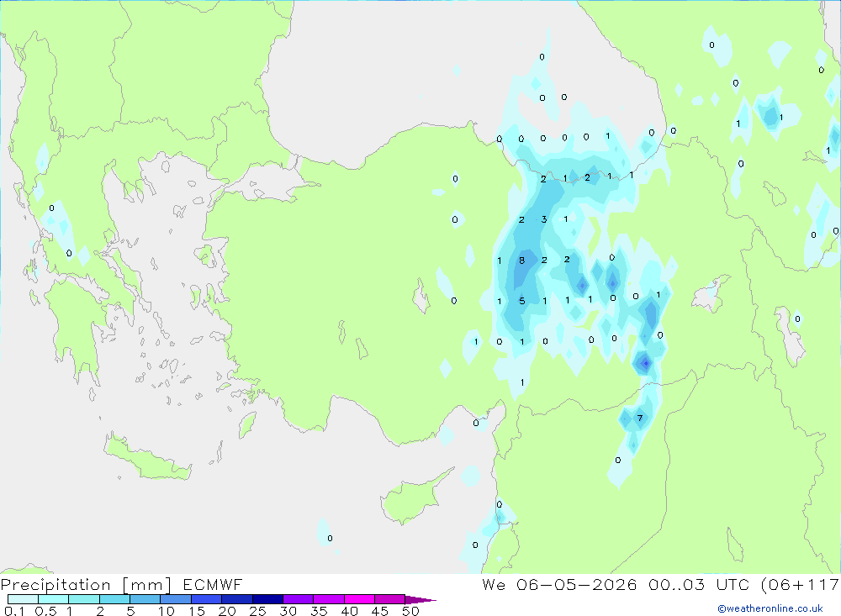
Task: Click the '00..03 UTC' time range text
Action: tap(698, 584)
